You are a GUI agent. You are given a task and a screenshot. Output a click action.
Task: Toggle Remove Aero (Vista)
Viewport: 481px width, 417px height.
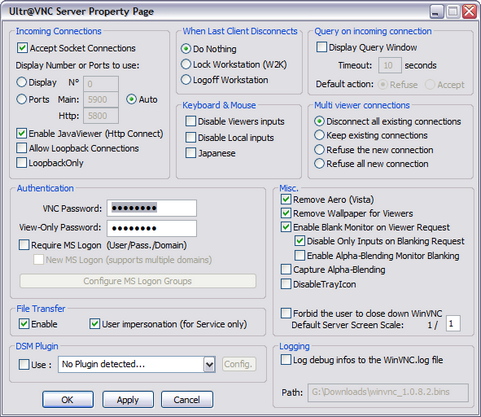click(286, 199)
